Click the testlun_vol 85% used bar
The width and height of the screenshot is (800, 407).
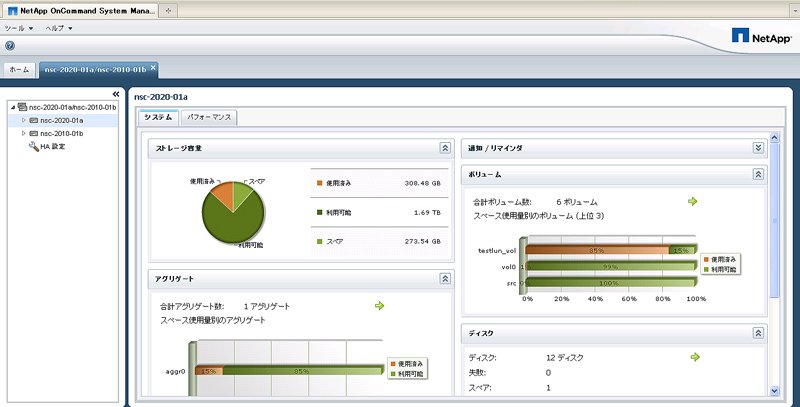597,250
